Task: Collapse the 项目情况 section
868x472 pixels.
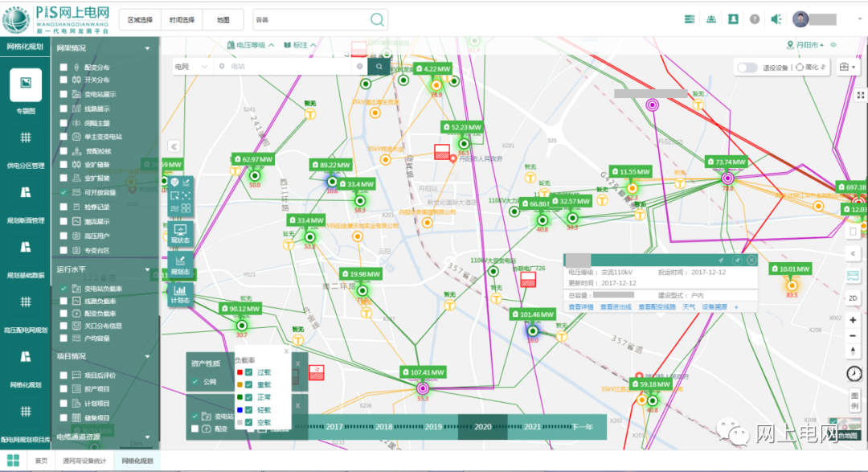Action: tap(147, 356)
